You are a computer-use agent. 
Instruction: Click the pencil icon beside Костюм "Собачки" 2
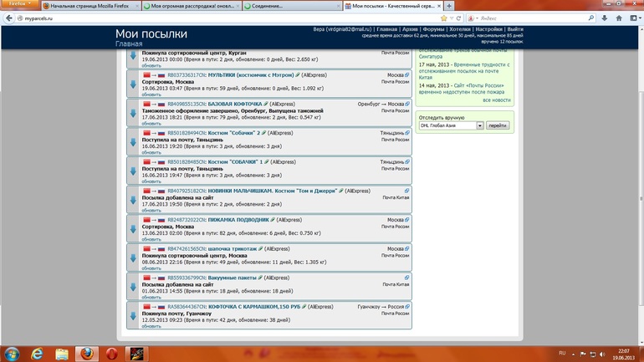[x=264, y=133]
